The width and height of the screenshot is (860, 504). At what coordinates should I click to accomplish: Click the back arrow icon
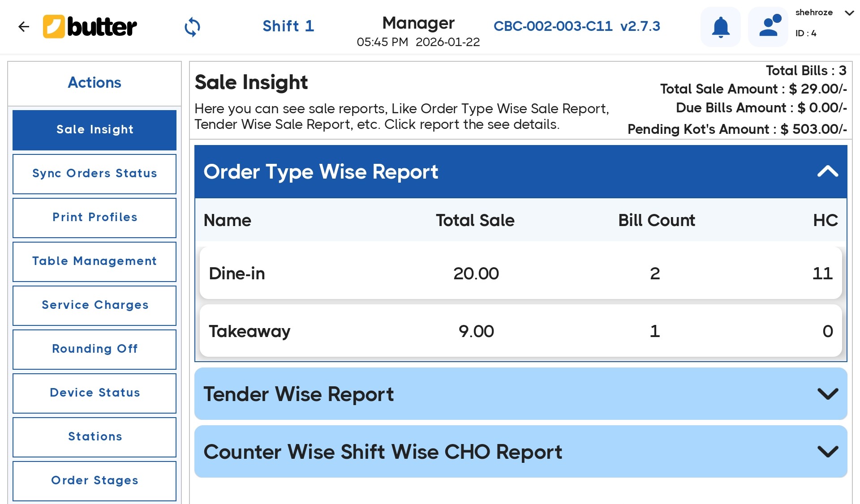click(24, 26)
